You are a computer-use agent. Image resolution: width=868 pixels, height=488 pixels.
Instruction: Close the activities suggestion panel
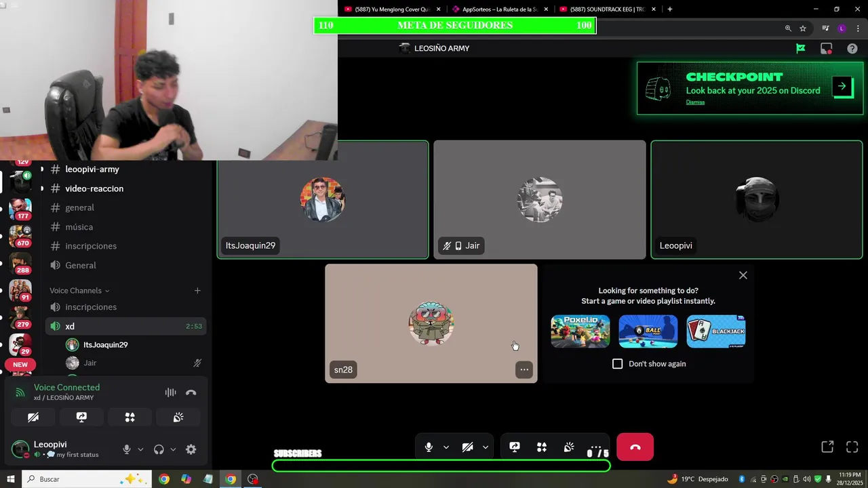click(x=743, y=275)
